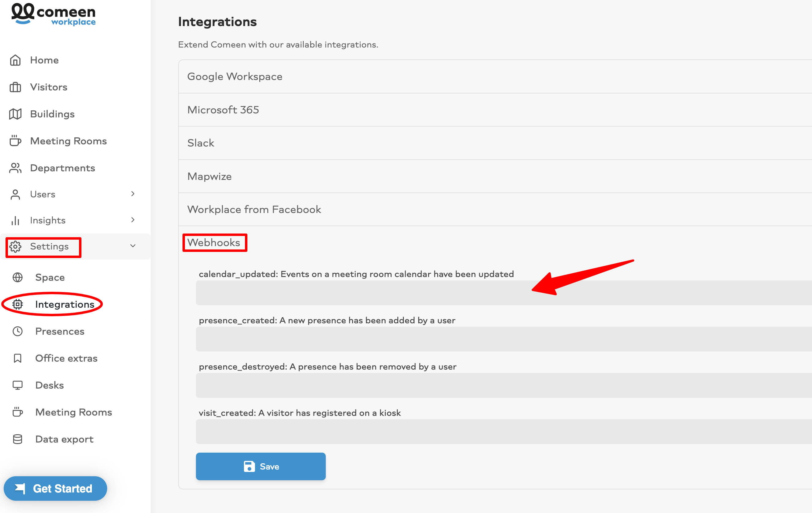This screenshot has width=812, height=513.
Task: Open Data export page
Action: tap(64, 439)
